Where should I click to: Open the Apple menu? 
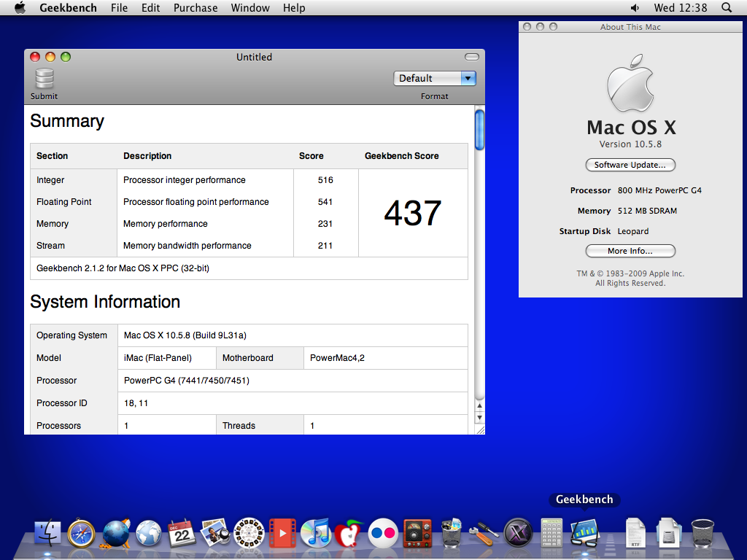pos(20,7)
